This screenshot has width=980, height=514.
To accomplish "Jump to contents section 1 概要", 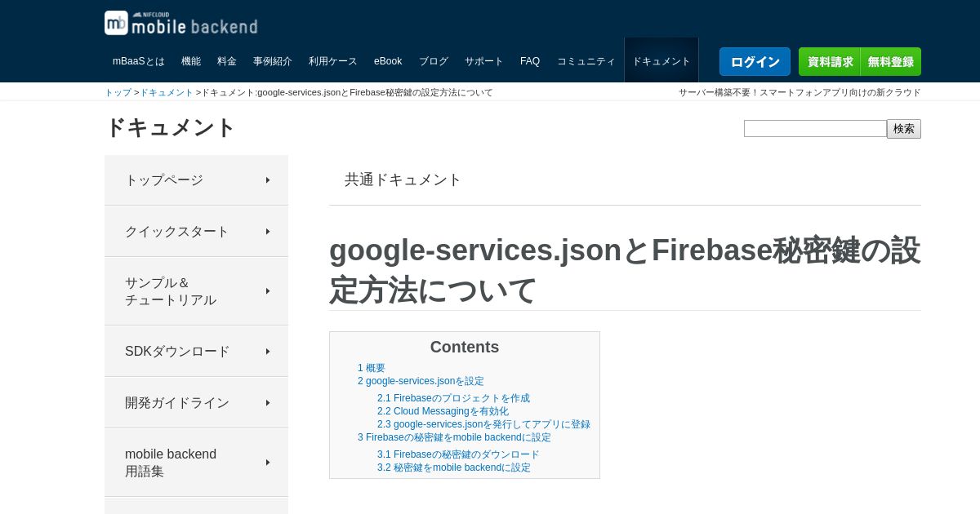I will pyautogui.click(x=372, y=368).
